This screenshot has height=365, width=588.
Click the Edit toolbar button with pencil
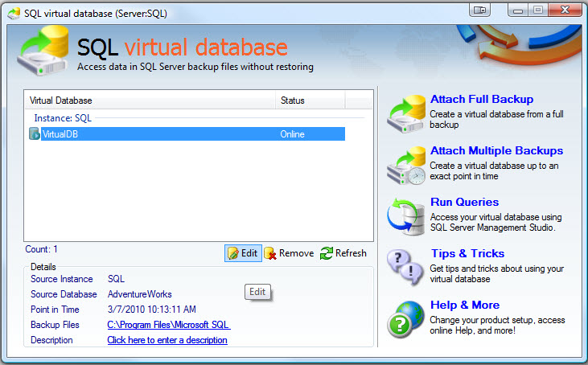(x=243, y=253)
